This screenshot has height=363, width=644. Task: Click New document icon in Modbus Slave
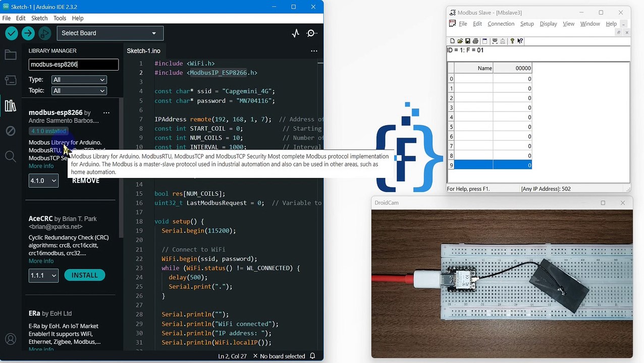452,41
